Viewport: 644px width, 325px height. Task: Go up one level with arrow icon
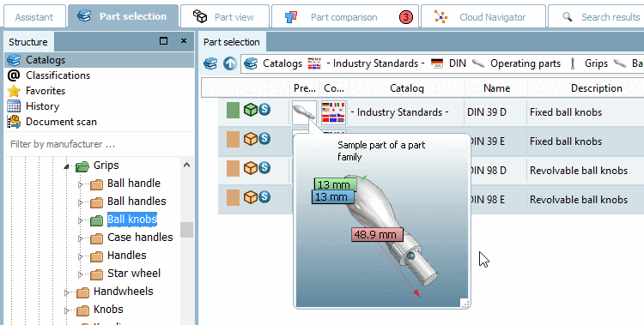point(230,63)
